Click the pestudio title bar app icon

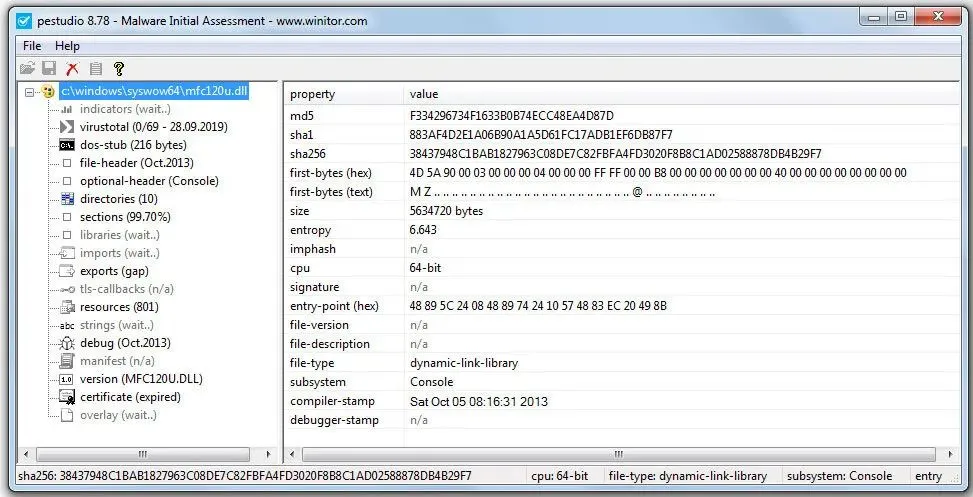24,21
